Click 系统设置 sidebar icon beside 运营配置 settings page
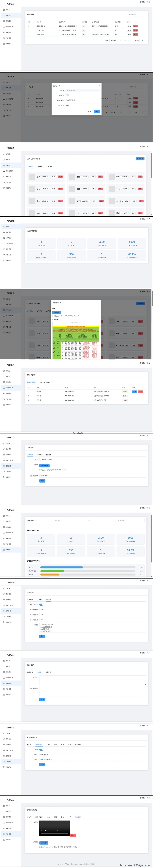 (4, 611)
